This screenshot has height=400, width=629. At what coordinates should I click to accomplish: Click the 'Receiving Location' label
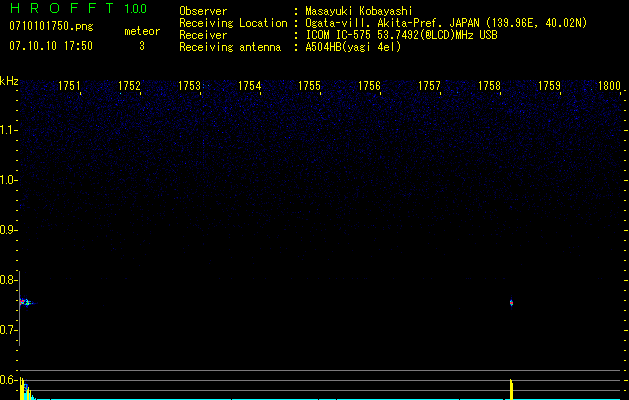(x=233, y=23)
